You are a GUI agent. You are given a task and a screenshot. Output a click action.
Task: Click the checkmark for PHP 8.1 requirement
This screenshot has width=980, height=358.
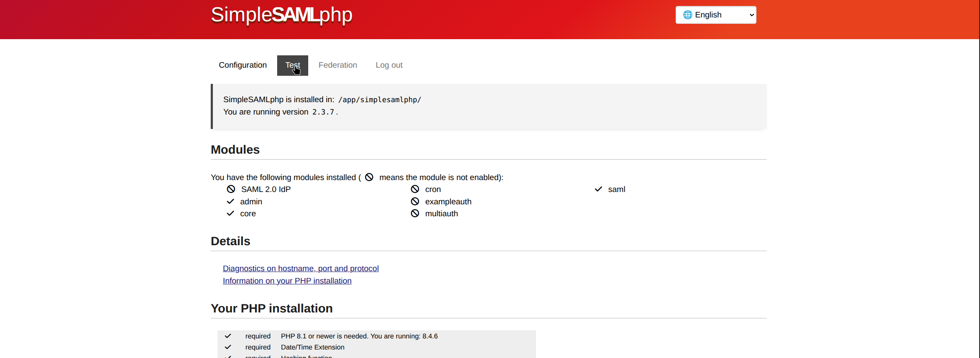coord(228,336)
